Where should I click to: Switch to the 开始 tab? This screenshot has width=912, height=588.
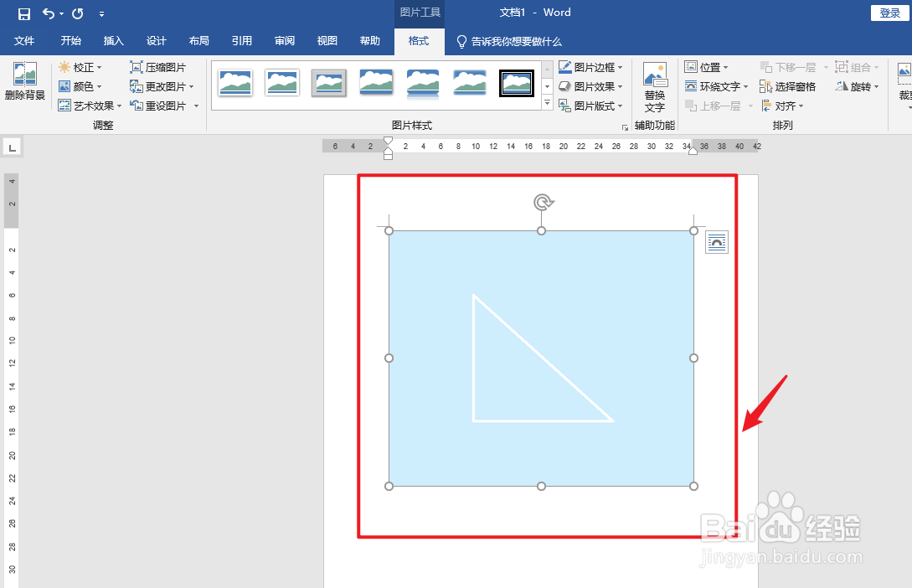click(x=71, y=41)
